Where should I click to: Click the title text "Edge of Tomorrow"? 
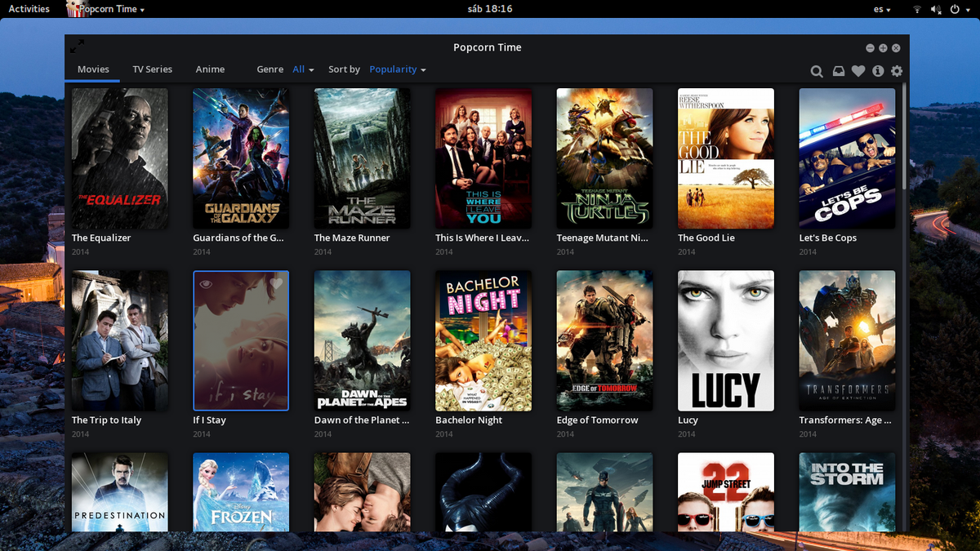pyautogui.click(x=598, y=420)
